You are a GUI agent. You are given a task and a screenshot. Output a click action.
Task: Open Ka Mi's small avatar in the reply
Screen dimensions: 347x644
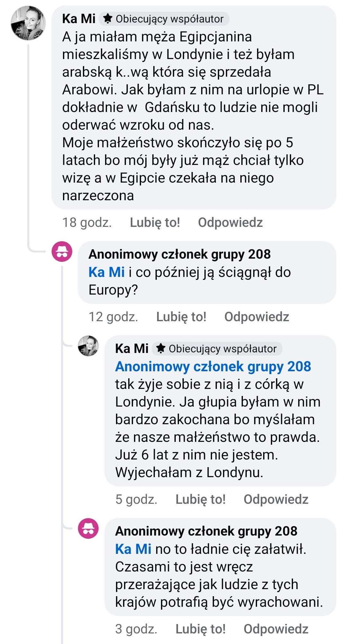pyautogui.click(x=88, y=346)
